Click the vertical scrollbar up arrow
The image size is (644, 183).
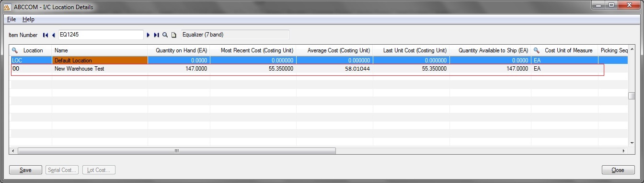(632, 49)
